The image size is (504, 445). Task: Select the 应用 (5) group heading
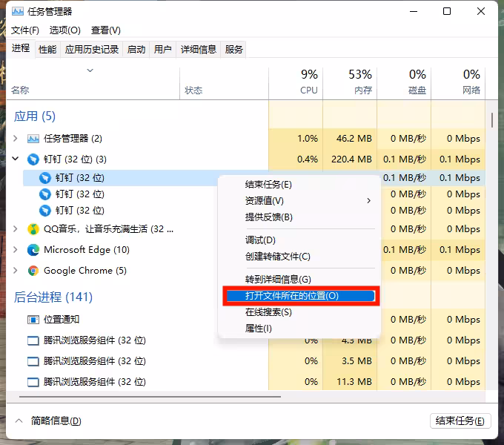tap(34, 116)
